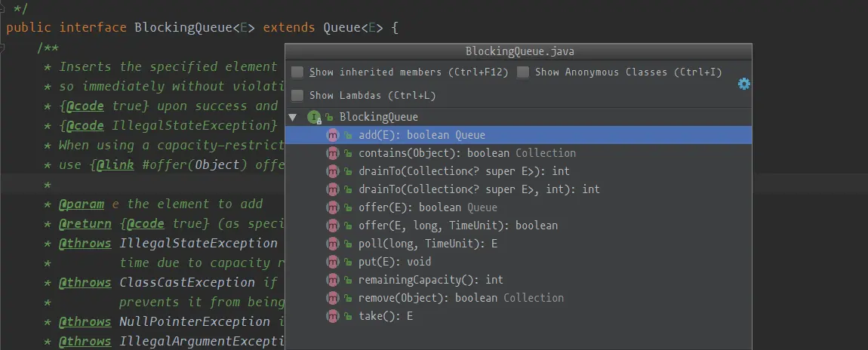Select the BlockingQueue interface row
This screenshot has width=868, height=350.
point(518,117)
